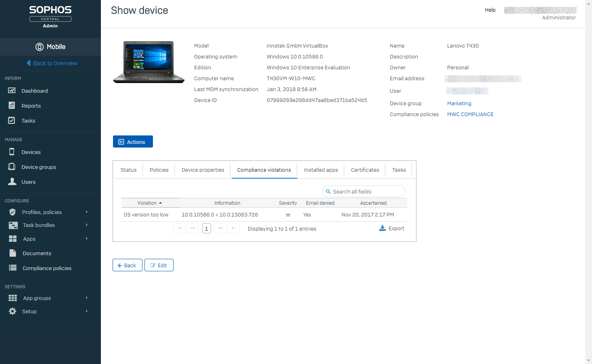Click the Dashboard chart icon
This screenshot has height=364, width=592.
12,91
